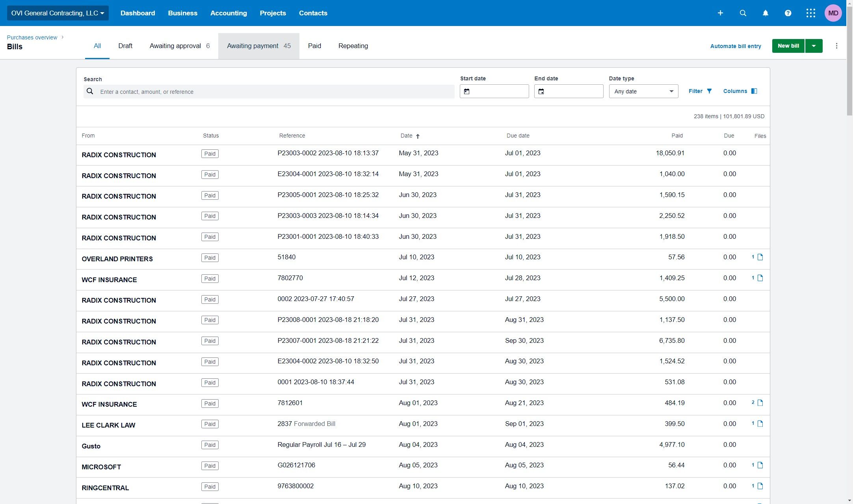The height and width of the screenshot is (504, 853).
Task: Open the Accounting menu
Action: click(x=229, y=13)
